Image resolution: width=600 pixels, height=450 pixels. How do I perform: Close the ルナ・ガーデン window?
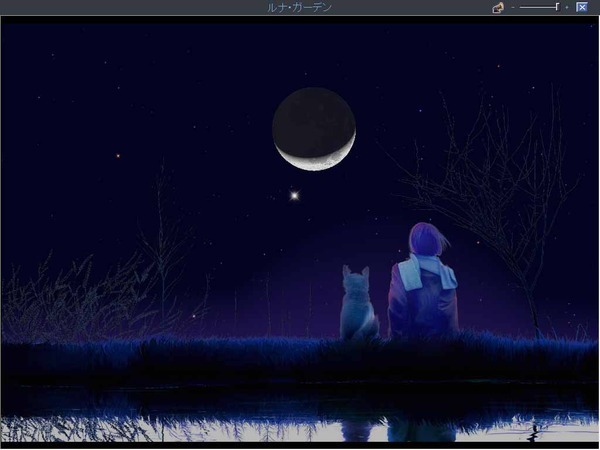click(582, 7)
